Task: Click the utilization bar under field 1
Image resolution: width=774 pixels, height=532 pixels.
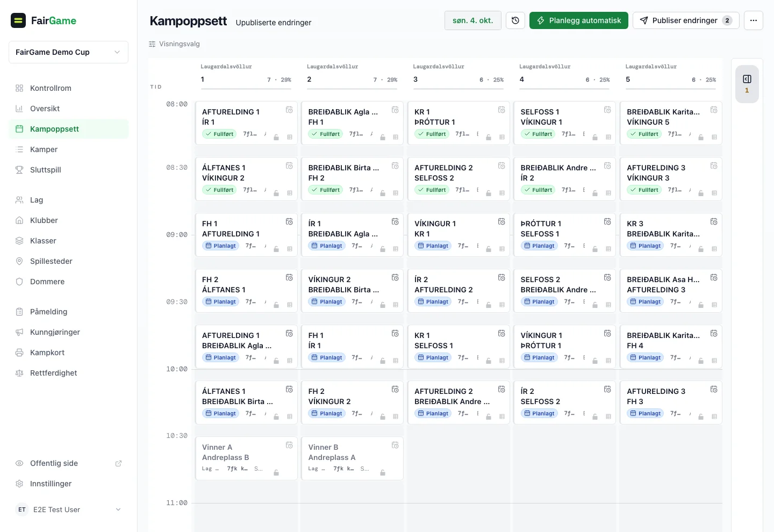Action: pos(246,89)
